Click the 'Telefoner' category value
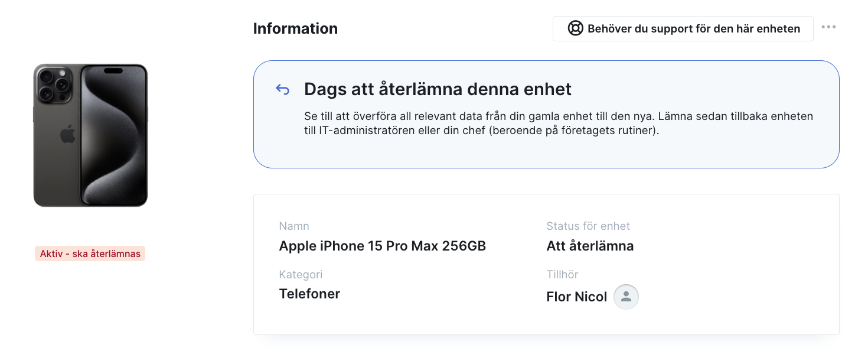Image resolution: width=868 pixels, height=351 pixels. click(x=309, y=294)
